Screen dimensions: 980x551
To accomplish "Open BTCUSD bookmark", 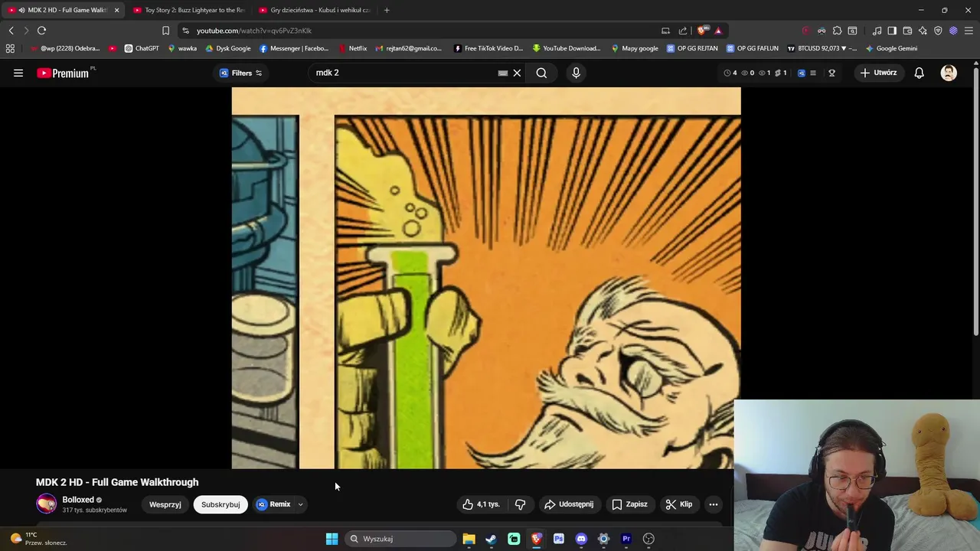I will 821,48.
